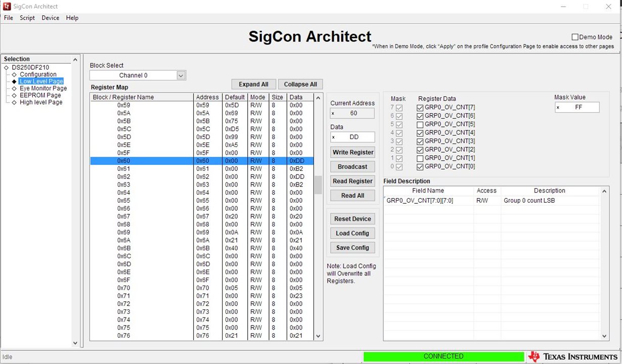This screenshot has height=364, width=622.
Task: Click the Save Config button
Action: point(353,248)
